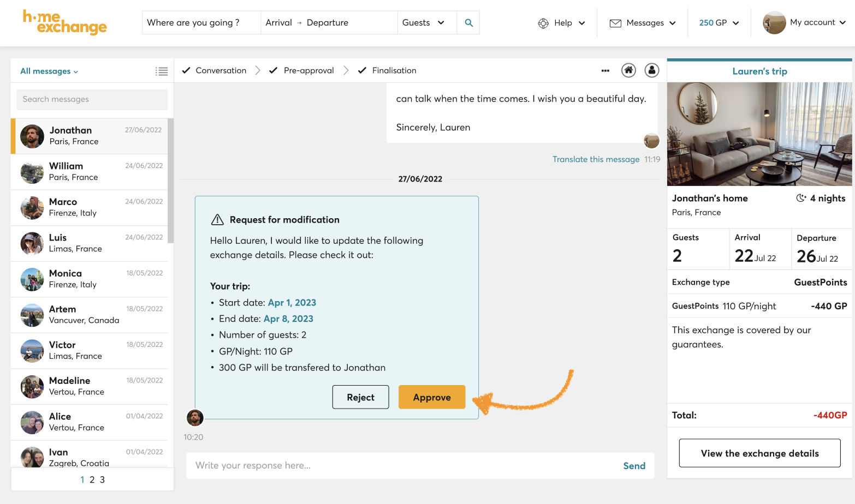Image resolution: width=855 pixels, height=504 pixels.
Task: Click the Messages envelope icon
Action: point(615,23)
